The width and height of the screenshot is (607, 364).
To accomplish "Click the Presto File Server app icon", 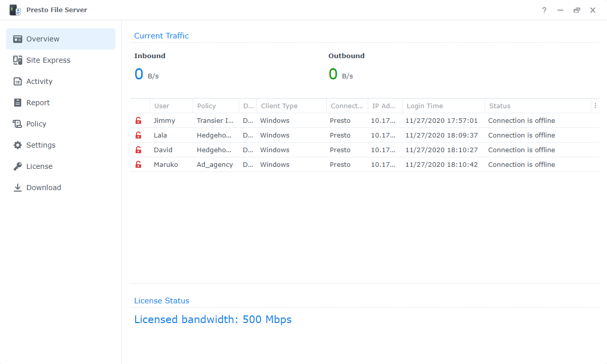I will click(15, 10).
